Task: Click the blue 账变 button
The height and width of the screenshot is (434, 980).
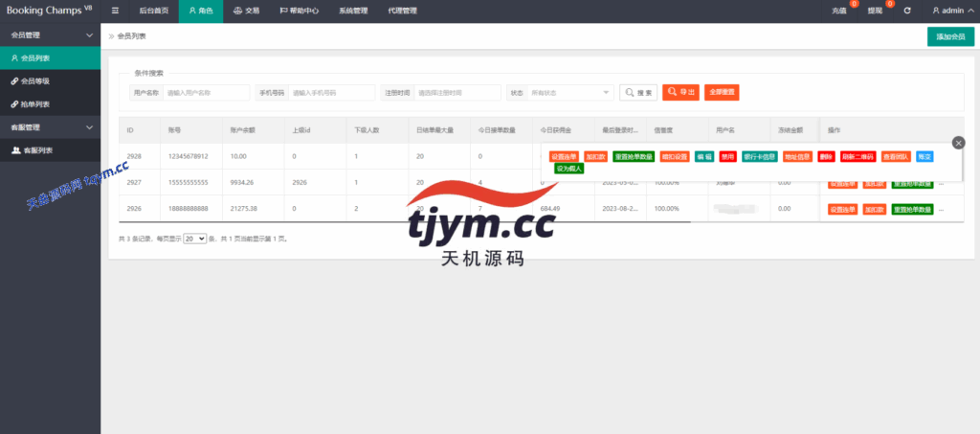Action: 925,157
